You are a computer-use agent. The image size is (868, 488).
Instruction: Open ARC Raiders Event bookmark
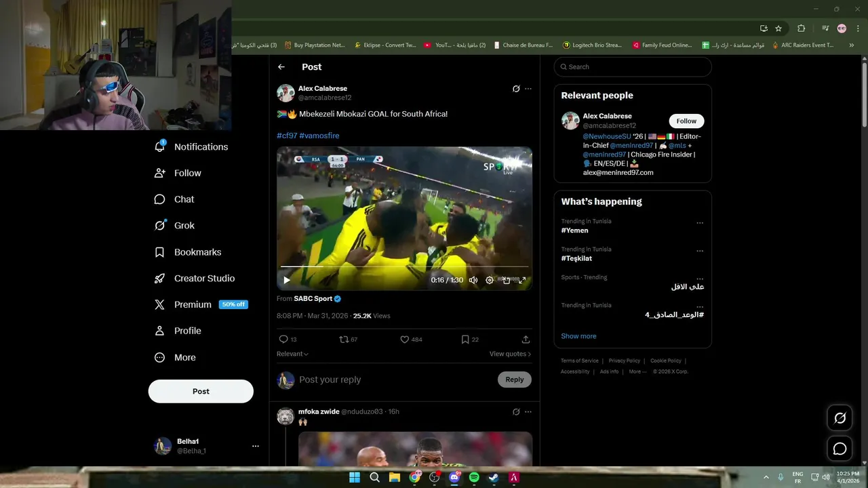pyautogui.click(x=803, y=45)
